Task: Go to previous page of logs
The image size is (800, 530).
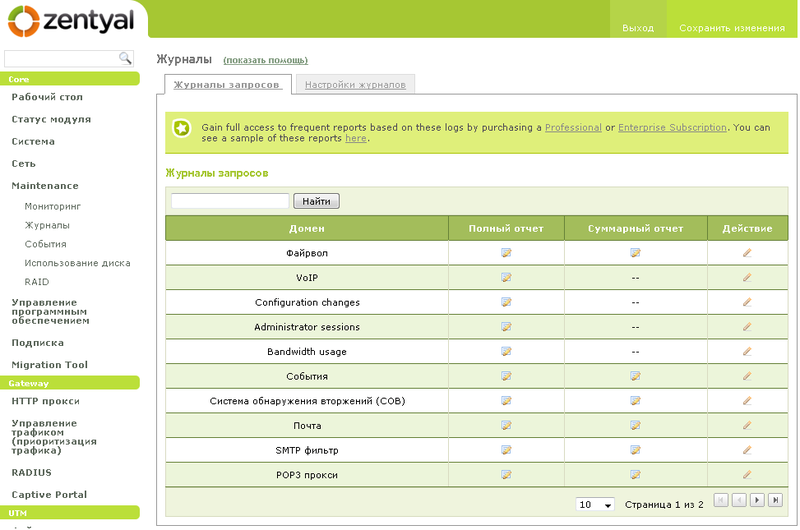Action: 739,500
